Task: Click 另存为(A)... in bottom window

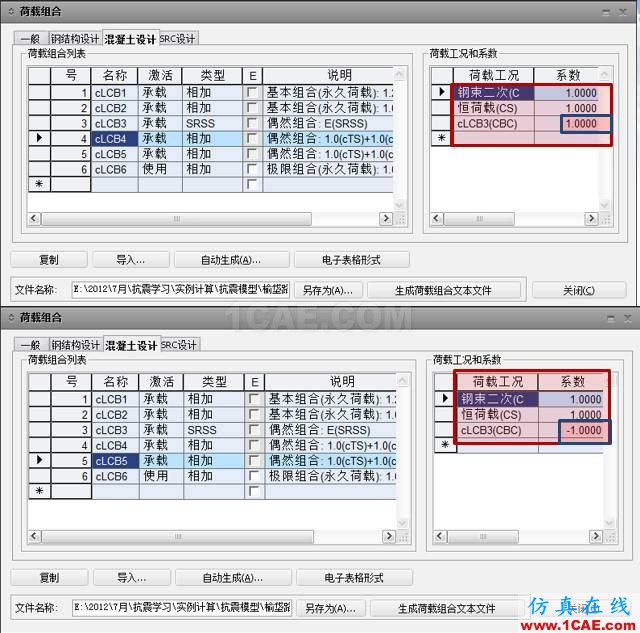Action: [331, 608]
